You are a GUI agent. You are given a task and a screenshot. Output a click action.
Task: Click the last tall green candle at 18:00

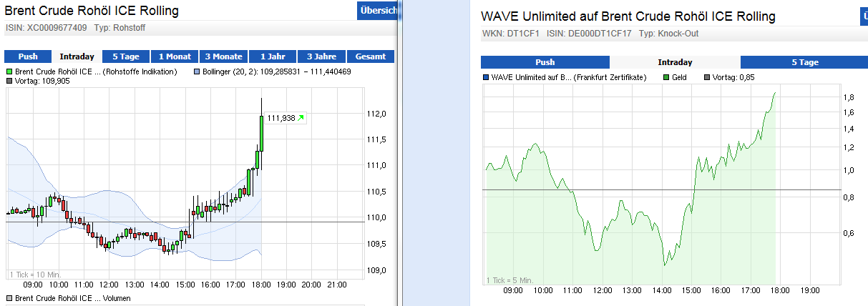pyautogui.click(x=262, y=133)
